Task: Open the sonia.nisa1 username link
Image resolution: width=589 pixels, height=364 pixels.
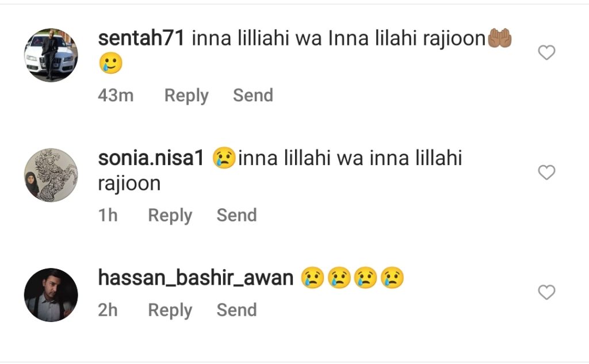Action: [151, 158]
